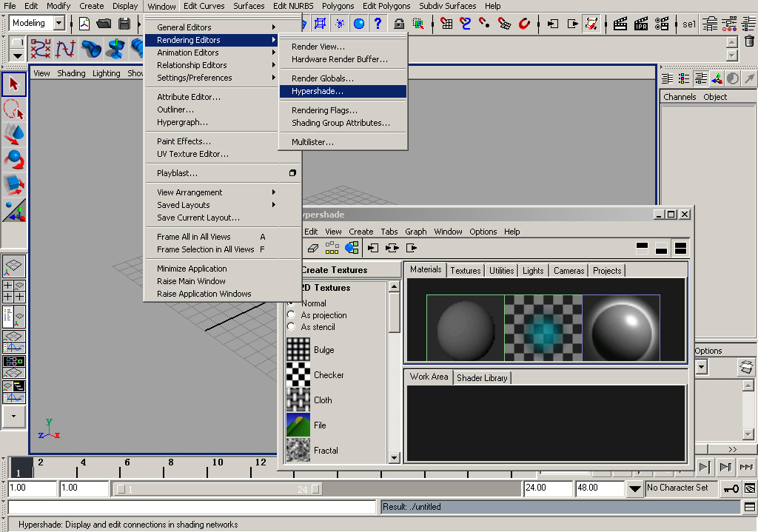Click Hypershade show top tabs only icon
The width and height of the screenshot is (758, 532).
tap(642, 248)
